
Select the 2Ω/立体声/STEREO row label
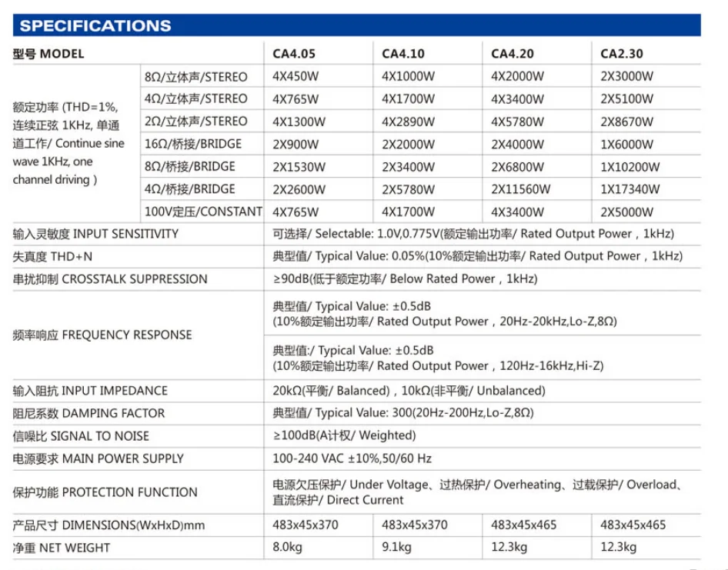[196, 121]
